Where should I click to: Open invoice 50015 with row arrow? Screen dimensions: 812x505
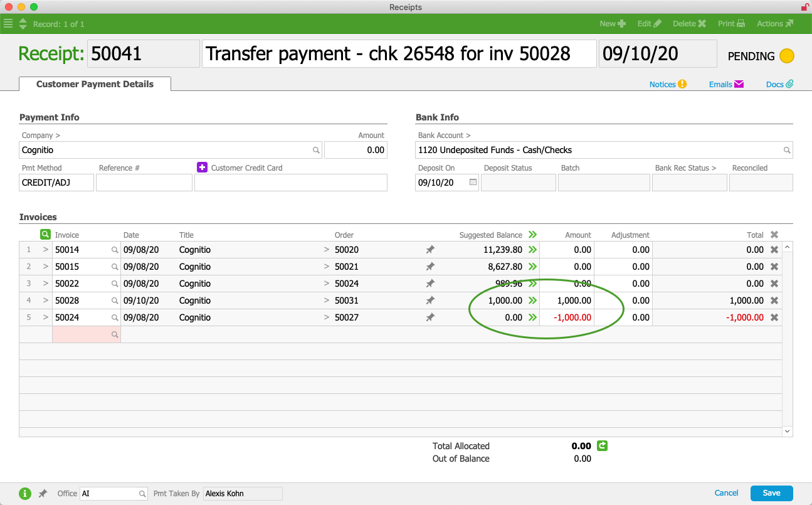coord(46,267)
